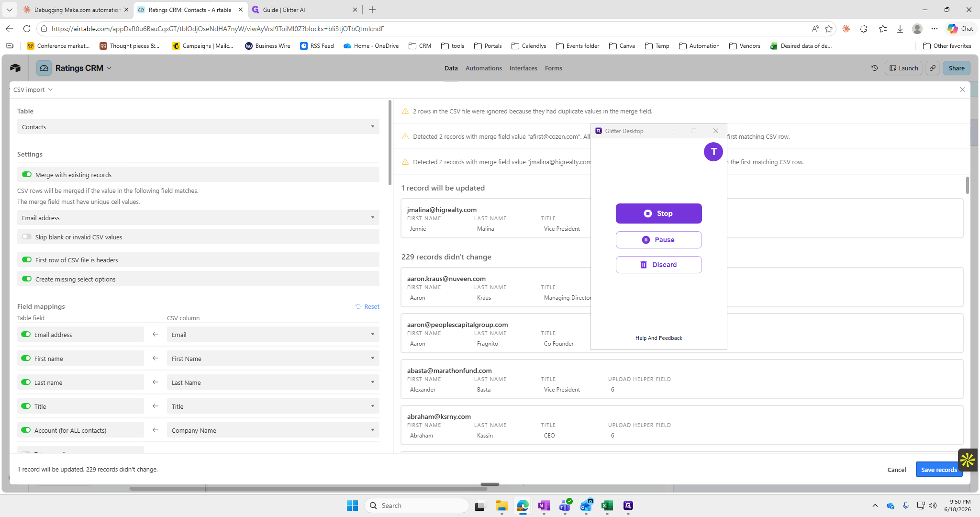Viewport: 980px width, 517px height.
Task: Expand the CSV import dropdown
Action: coord(33,90)
